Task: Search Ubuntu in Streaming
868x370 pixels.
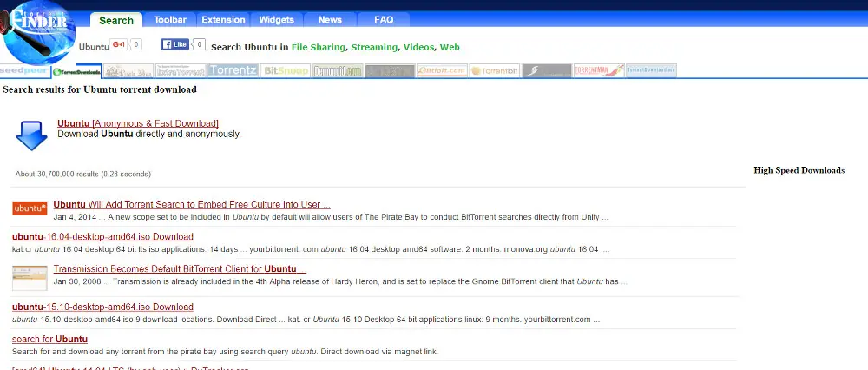Action: (x=374, y=48)
